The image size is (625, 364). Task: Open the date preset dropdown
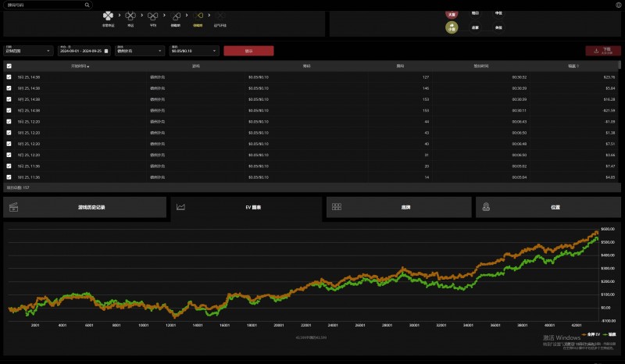point(28,51)
